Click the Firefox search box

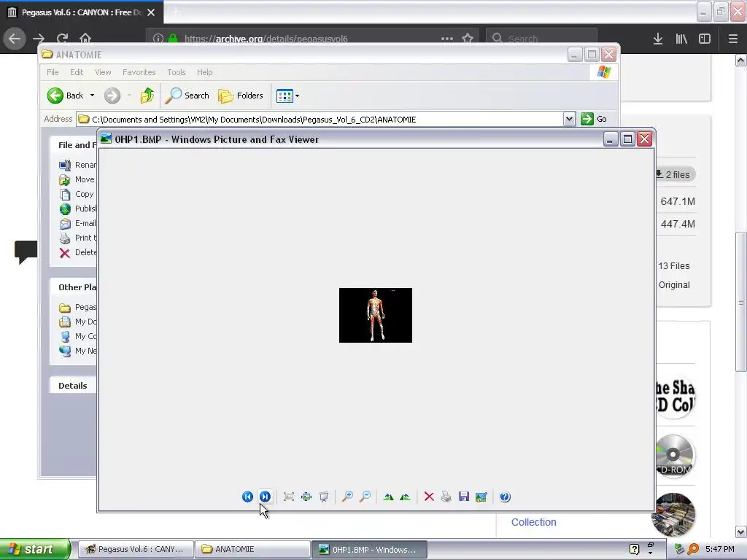(542, 39)
